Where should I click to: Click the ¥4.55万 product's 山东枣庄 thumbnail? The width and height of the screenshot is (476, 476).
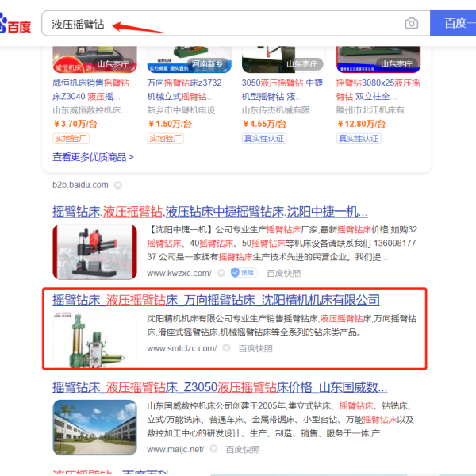pos(283,59)
